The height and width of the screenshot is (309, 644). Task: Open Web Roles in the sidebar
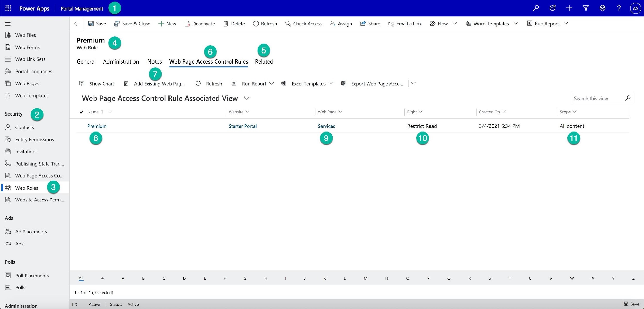point(35,188)
